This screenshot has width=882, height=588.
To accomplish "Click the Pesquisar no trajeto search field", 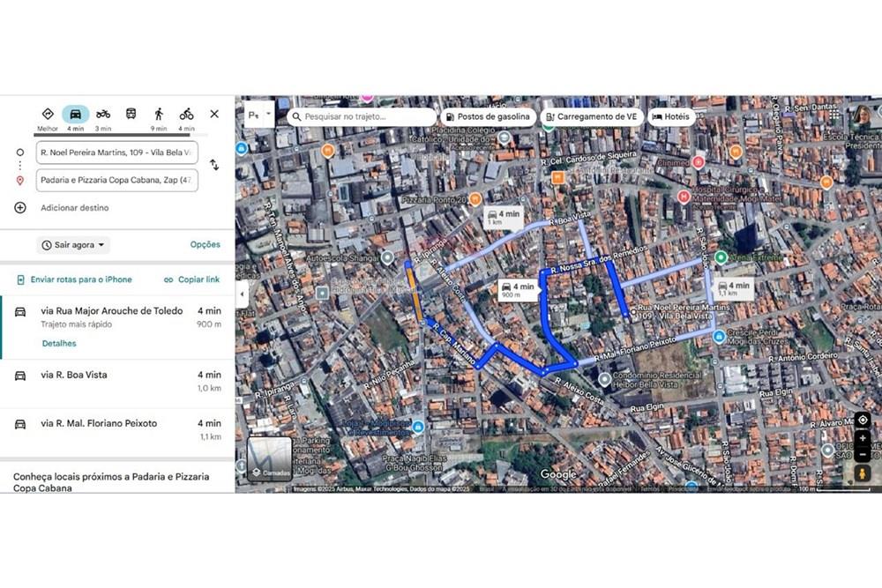I will point(363,116).
